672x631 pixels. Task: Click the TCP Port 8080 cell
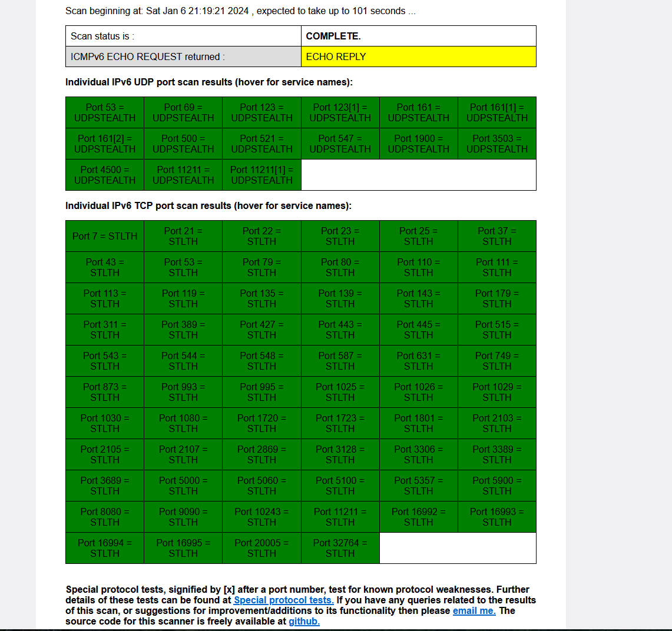[105, 517]
